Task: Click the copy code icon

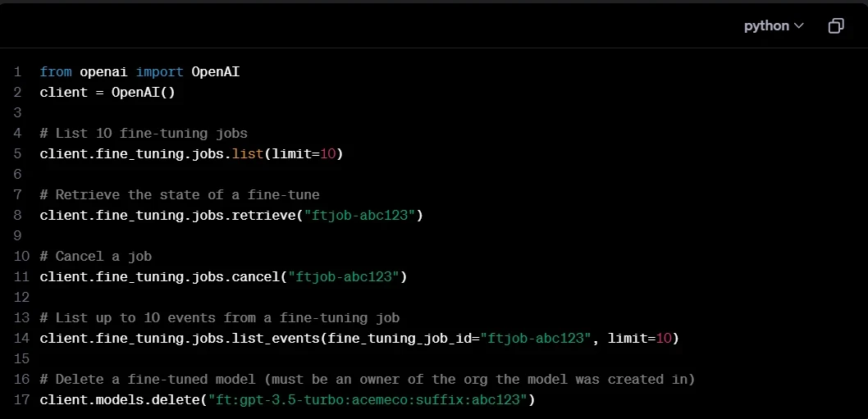Action: click(835, 26)
